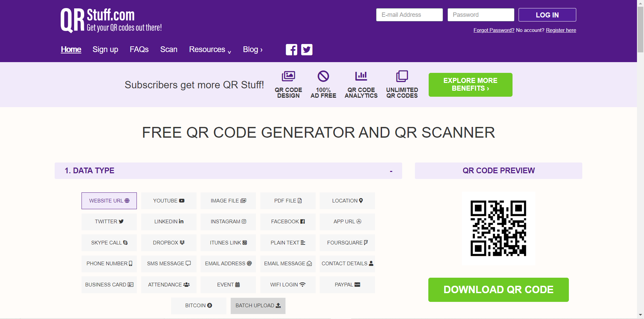
Task: Choose the WiFi Login data type
Action: (x=288, y=285)
